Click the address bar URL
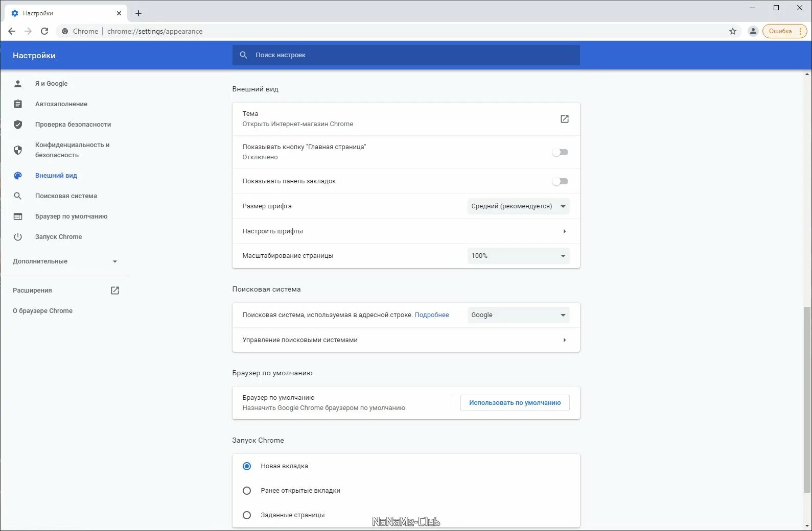The height and width of the screenshot is (531, 812). click(x=155, y=31)
